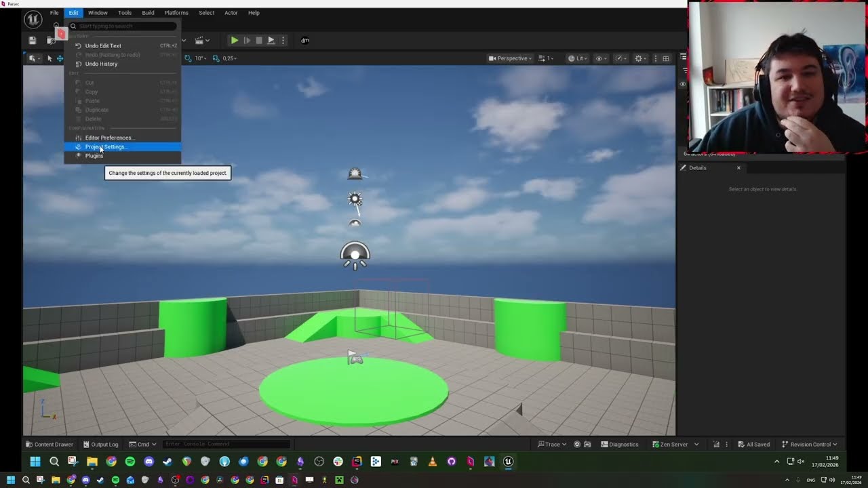The width and height of the screenshot is (868, 488).
Task: Click the console command input field
Action: pos(226,445)
